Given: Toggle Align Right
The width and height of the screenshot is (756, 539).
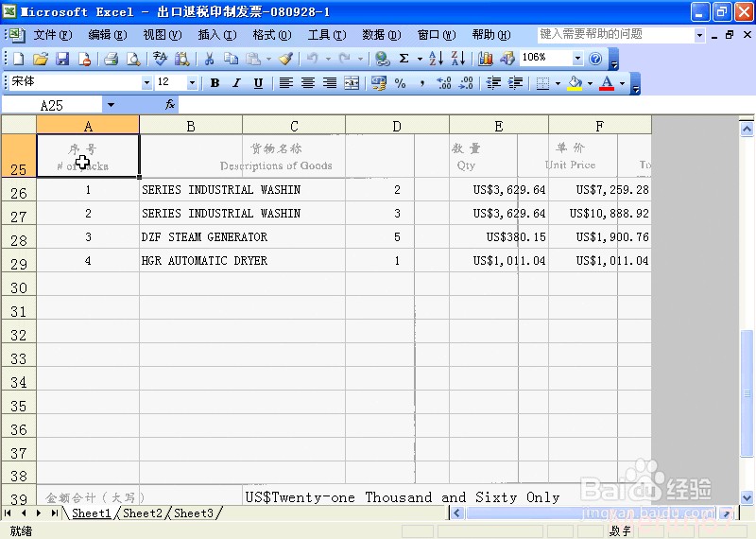Looking at the screenshot, I should pyautogui.click(x=330, y=83).
